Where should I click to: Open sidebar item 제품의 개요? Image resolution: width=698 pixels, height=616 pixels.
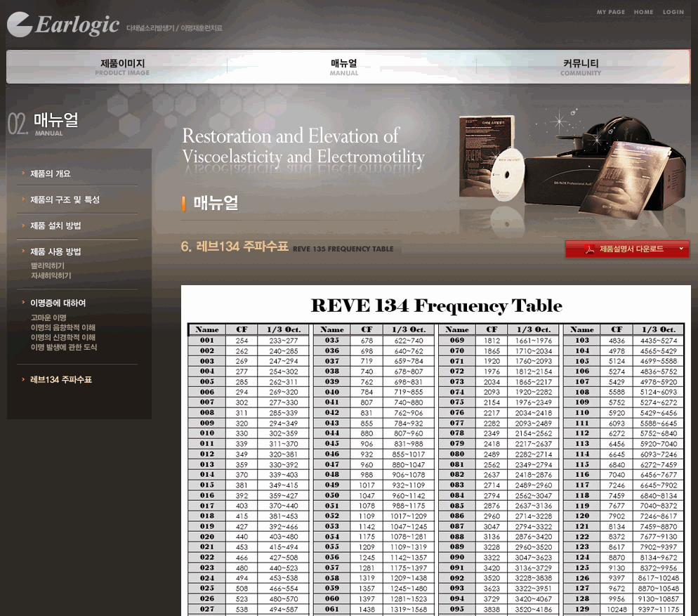(x=51, y=173)
